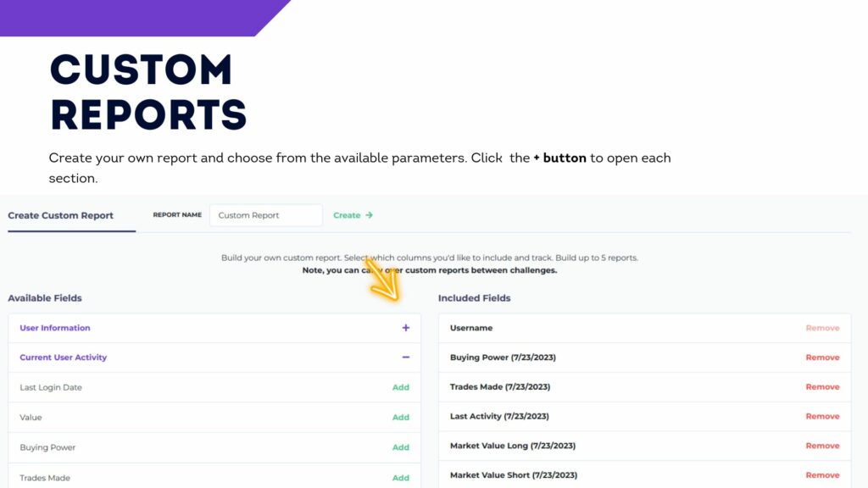Add the Trades Made field
The width and height of the screenshot is (868, 488).
point(401,478)
